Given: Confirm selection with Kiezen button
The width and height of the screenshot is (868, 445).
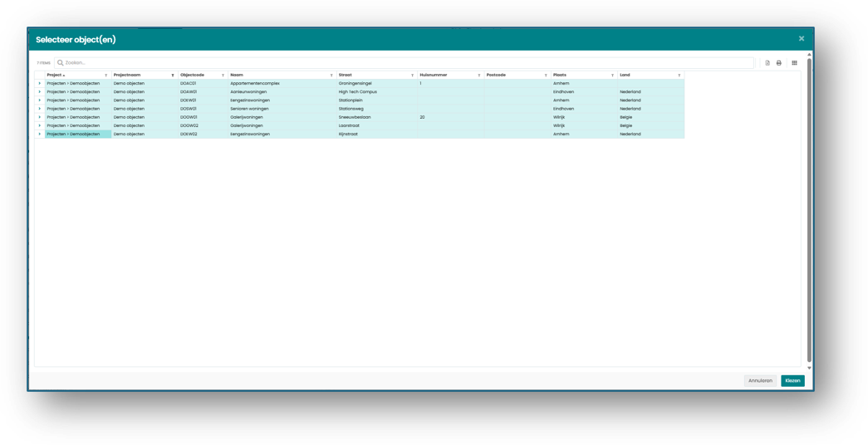Looking at the screenshot, I should (x=792, y=381).
